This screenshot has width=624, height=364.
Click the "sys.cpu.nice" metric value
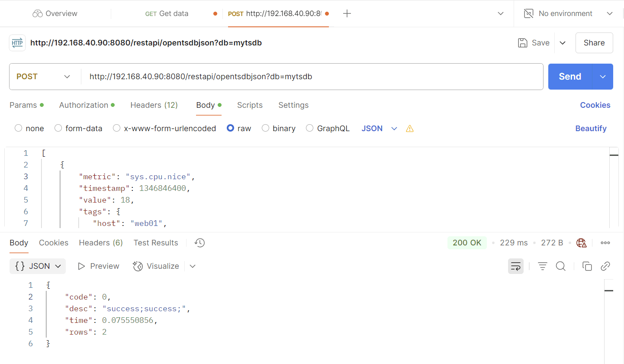(158, 177)
